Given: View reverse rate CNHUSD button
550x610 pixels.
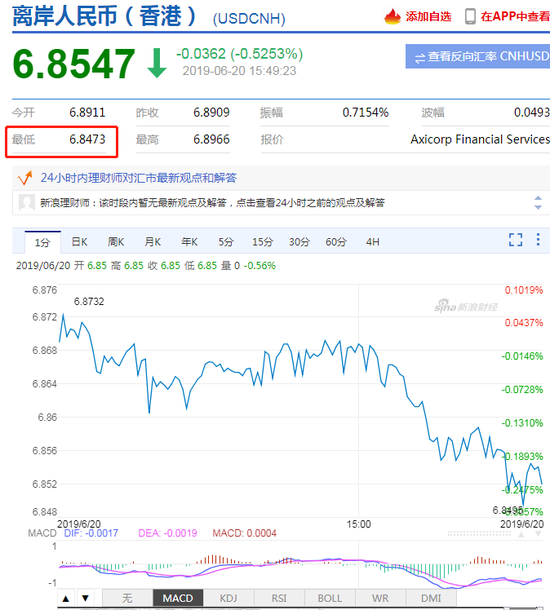Looking at the screenshot, I should 478,56.
